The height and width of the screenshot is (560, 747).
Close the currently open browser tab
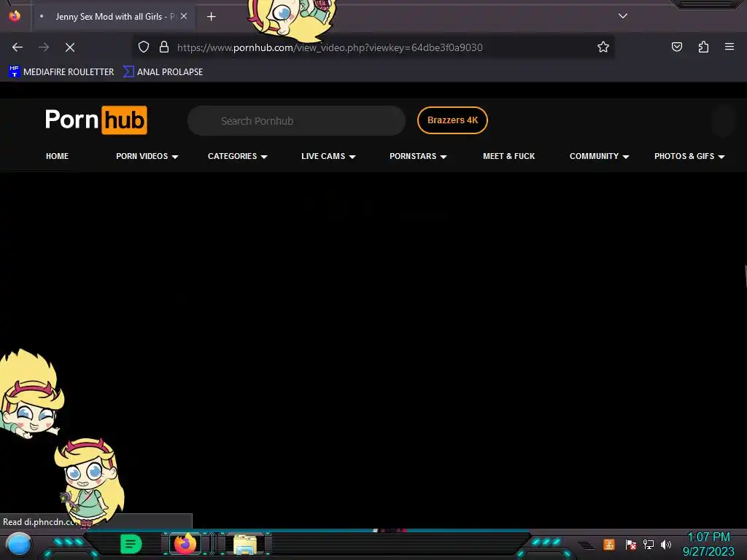coord(184,16)
